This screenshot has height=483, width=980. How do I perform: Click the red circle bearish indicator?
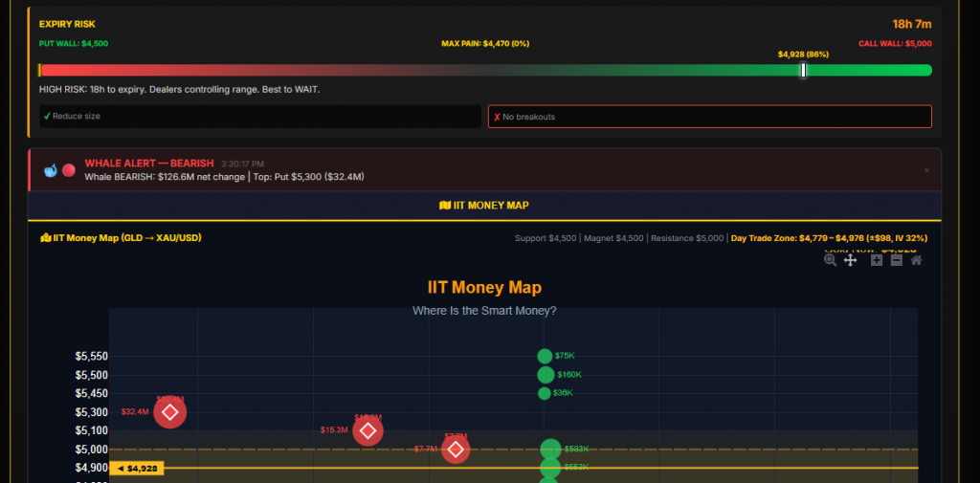pos(69,170)
